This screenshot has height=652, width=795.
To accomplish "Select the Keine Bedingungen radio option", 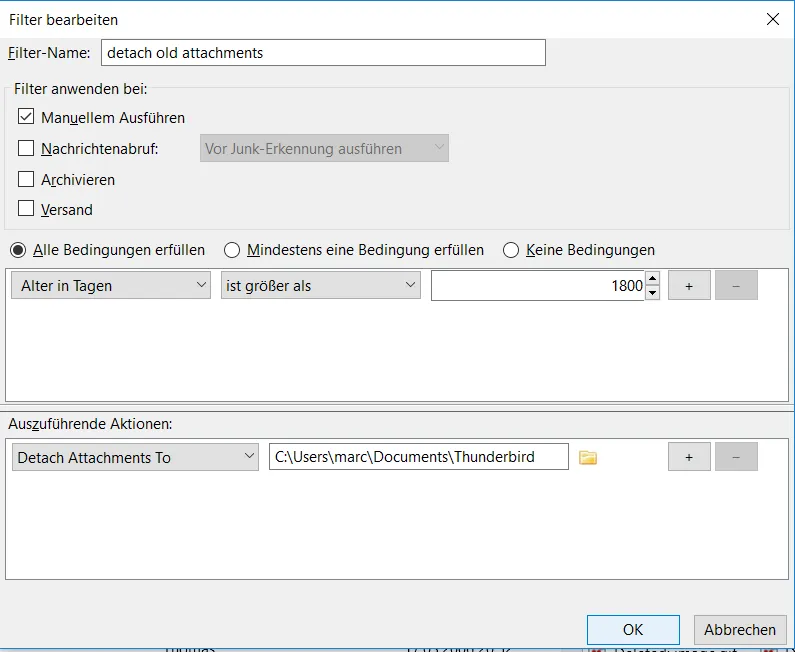I will [511, 250].
